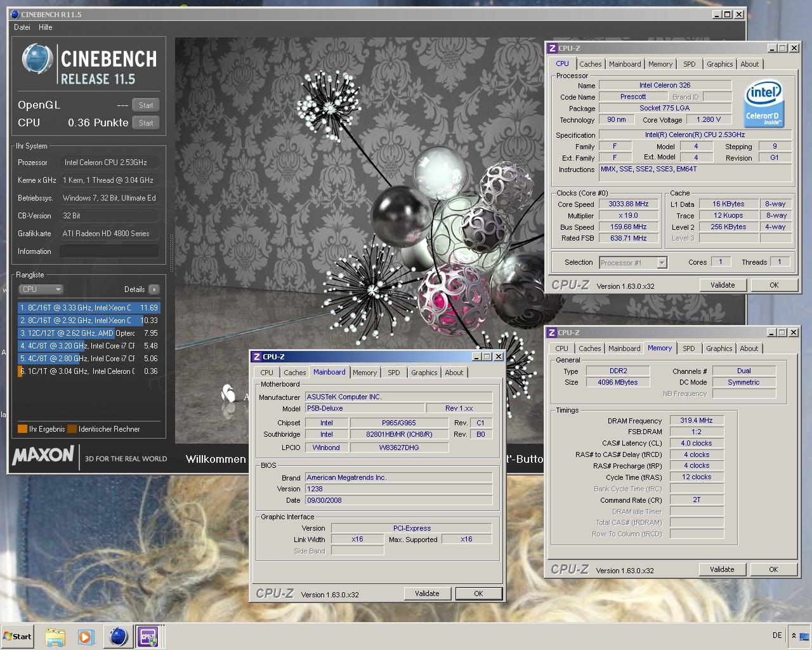Open the Hilfe menu in Cinebench

coord(46,27)
